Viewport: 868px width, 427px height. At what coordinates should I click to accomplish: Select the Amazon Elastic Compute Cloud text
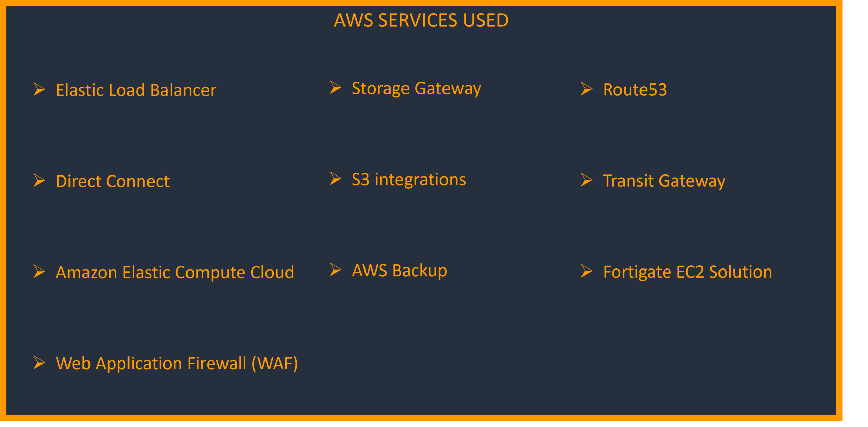click(x=175, y=272)
